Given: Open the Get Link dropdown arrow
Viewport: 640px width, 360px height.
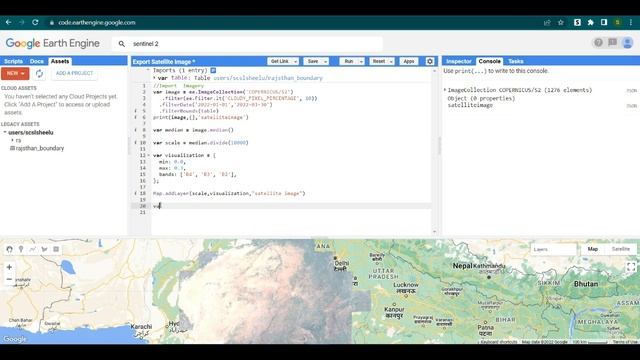Looking at the screenshot, I should 295,61.
